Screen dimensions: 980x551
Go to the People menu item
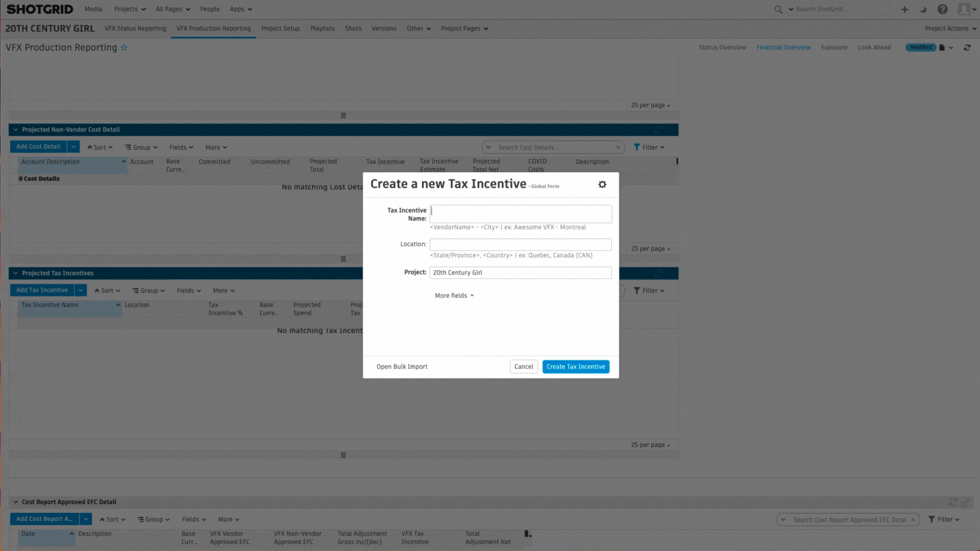[210, 10]
